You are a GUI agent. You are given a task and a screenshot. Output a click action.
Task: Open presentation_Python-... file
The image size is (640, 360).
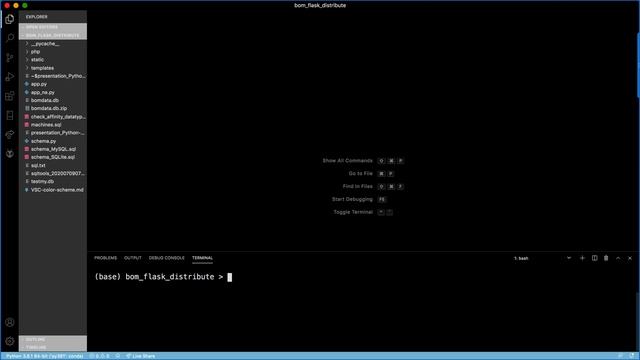tap(53, 133)
